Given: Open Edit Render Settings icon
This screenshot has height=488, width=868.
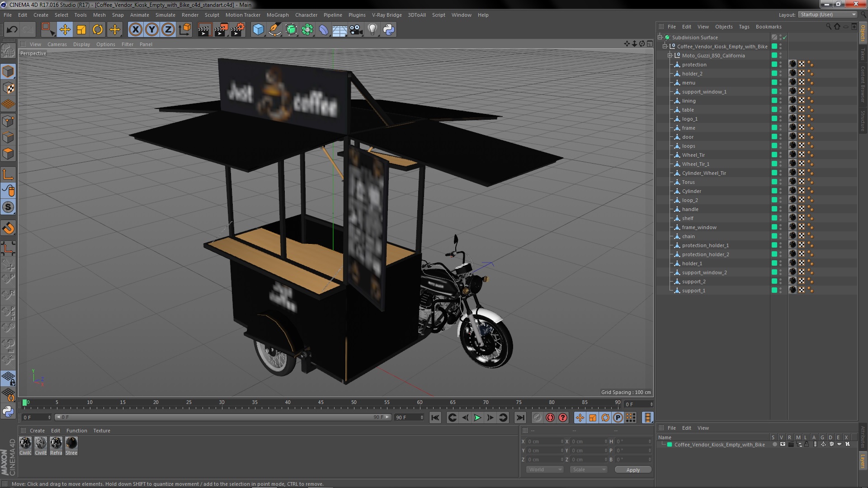Looking at the screenshot, I should point(238,30).
